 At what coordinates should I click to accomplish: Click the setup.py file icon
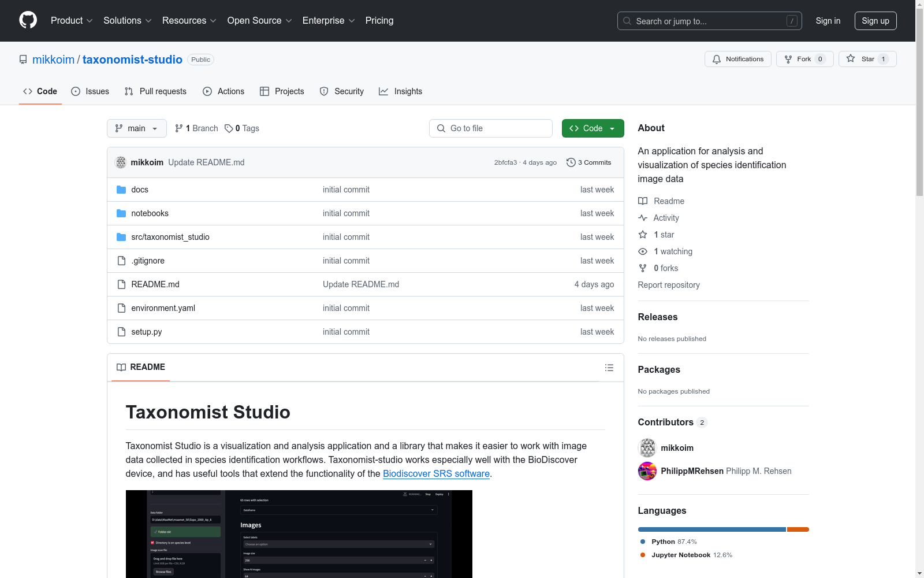121,332
